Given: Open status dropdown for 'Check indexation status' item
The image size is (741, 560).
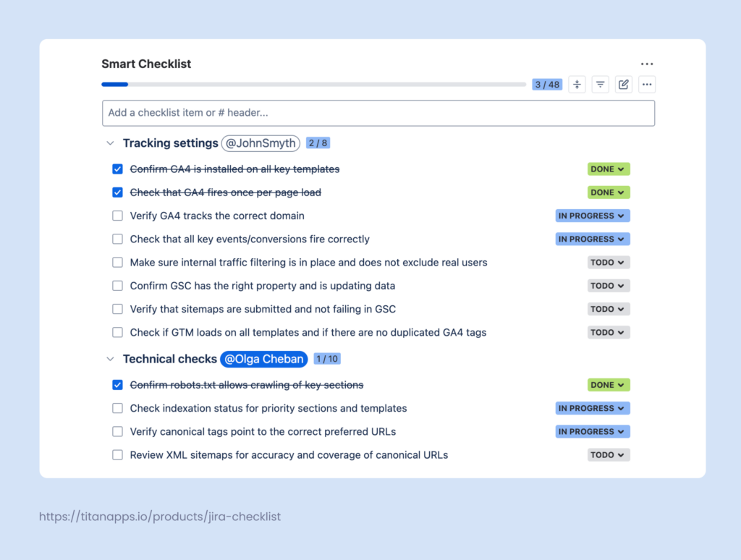Looking at the screenshot, I should pos(592,407).
